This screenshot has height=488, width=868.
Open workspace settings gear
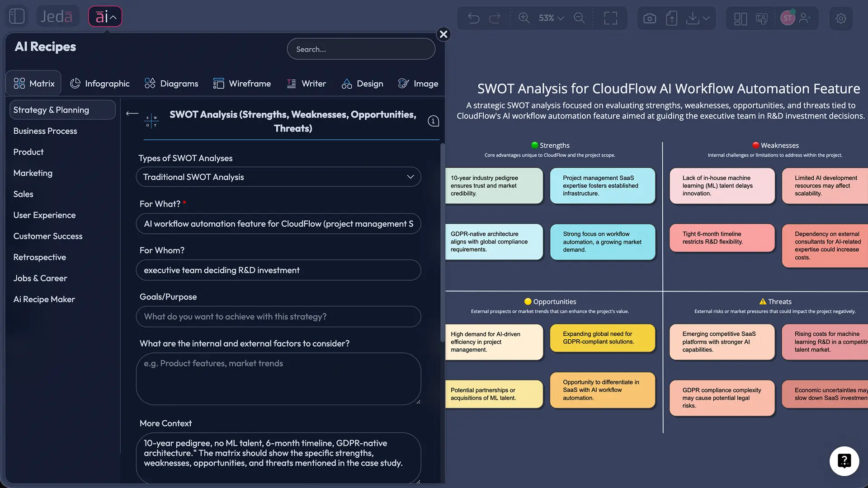(841, 18)
